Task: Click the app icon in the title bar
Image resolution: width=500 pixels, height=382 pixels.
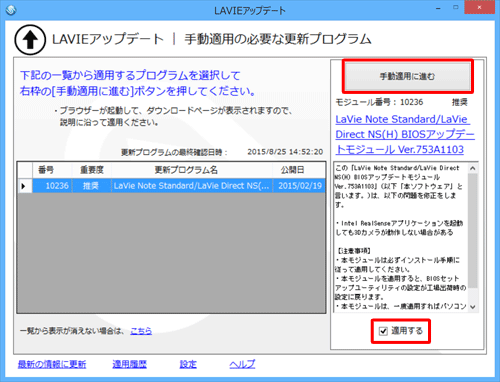Action: (x=11, y=10)
